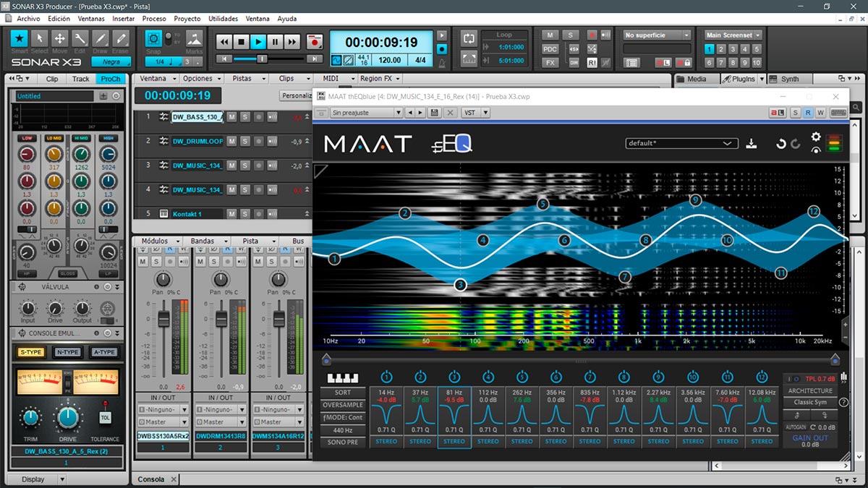Open the Ventana track view dropdown
Viewport: 868px width, 488px height.
click(x=158, y=79)
